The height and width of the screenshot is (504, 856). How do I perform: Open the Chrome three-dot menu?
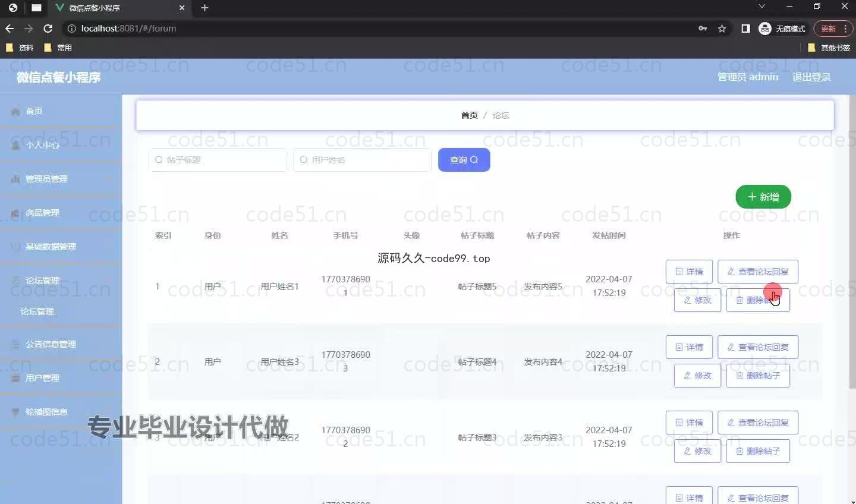coord(845,29)
